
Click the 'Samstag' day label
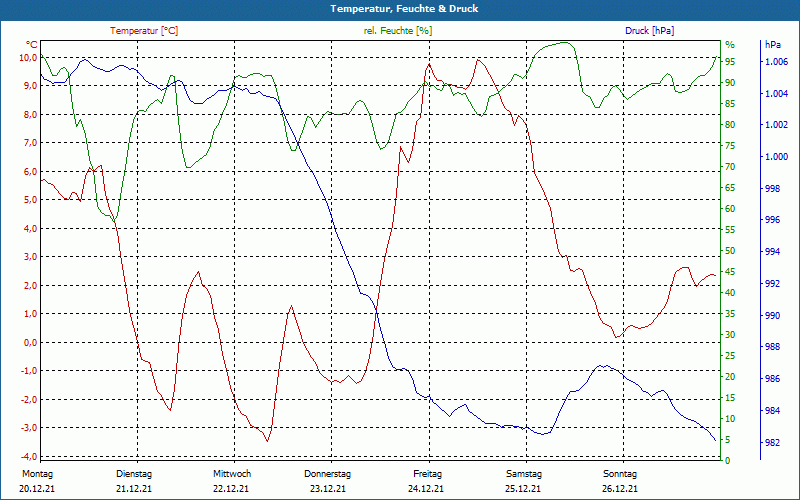[x=524, y=474]
